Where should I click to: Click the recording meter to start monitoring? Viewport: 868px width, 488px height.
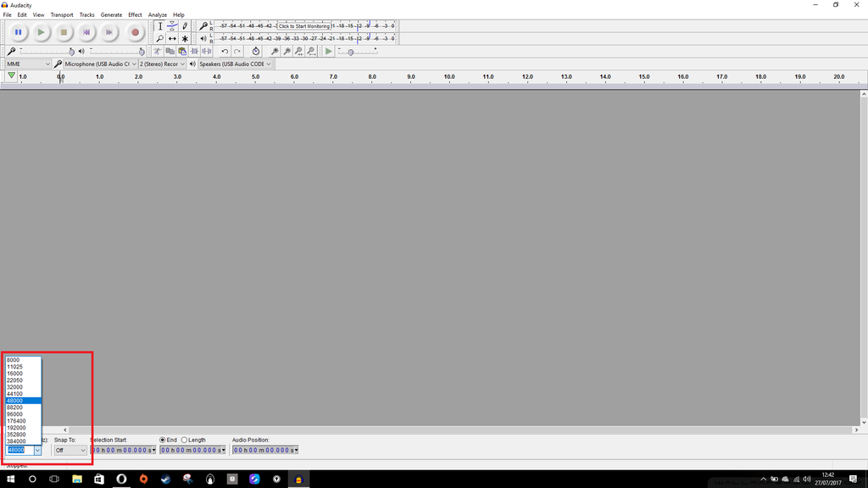click(297, 25)
